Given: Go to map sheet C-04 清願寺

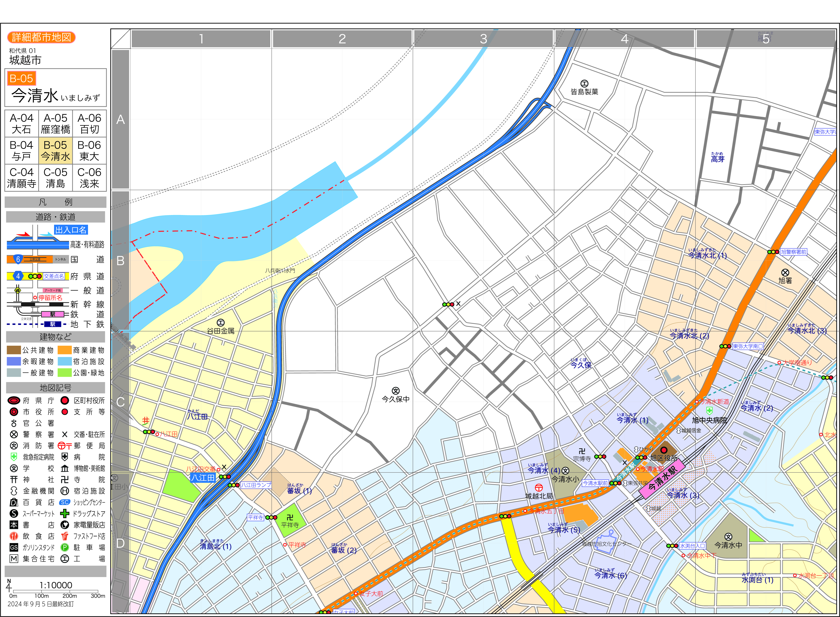Looking at the screenshot, I should (x=22, y=178).
